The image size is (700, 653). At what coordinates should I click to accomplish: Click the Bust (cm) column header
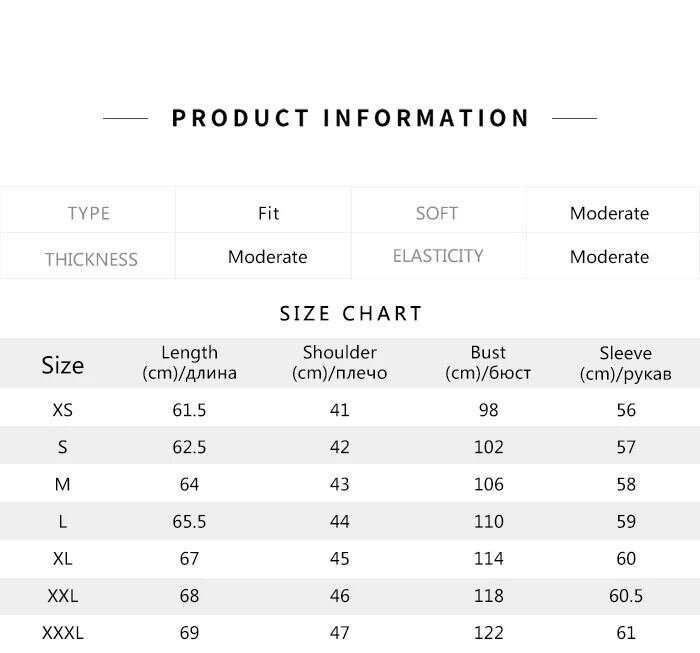pyautogui.click(x=488, y=363)
